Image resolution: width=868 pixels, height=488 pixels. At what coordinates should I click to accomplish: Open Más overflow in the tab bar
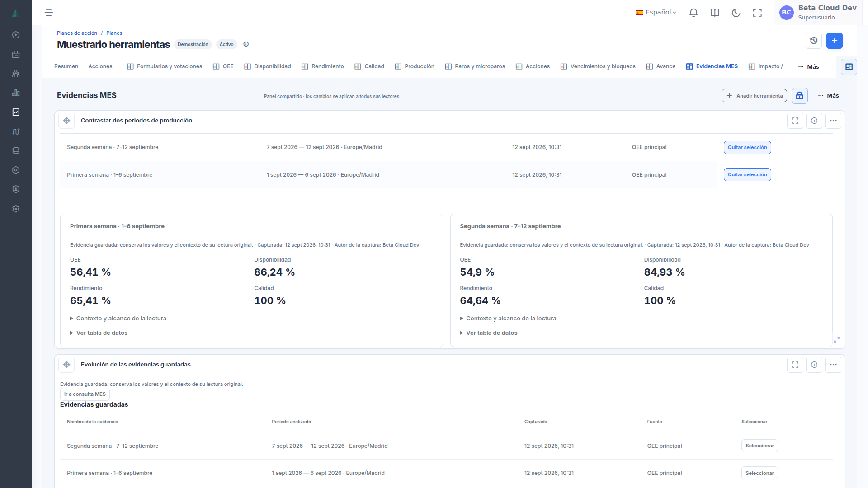(x=809, y=67)
